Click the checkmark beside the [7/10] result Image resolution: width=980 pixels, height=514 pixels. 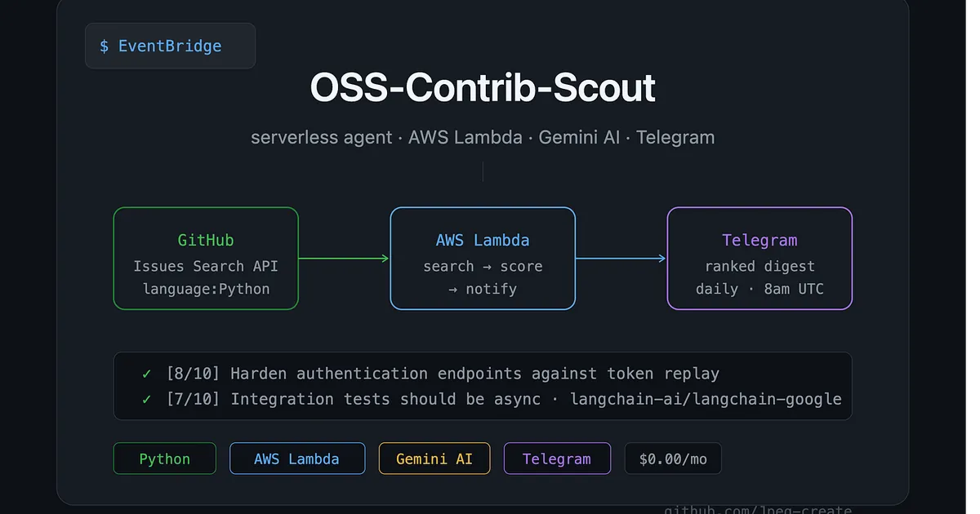146,399
